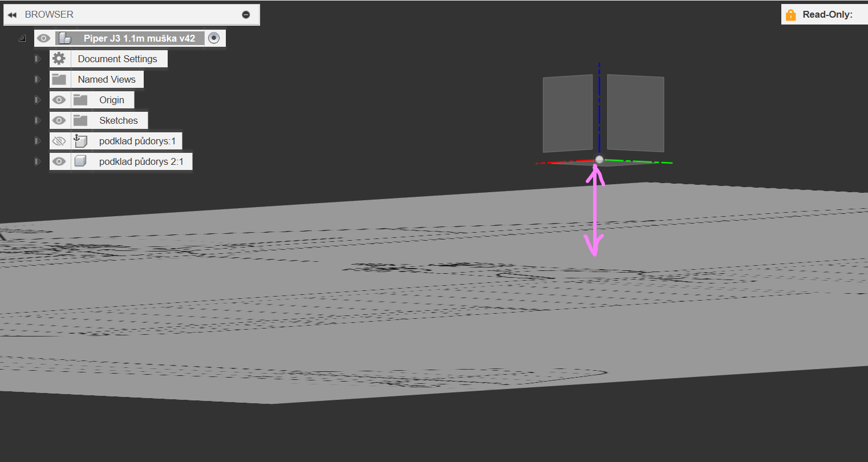Hide component podklad půdorys 2:1
The height and width of the screenshot is (462, 868).
59,161
